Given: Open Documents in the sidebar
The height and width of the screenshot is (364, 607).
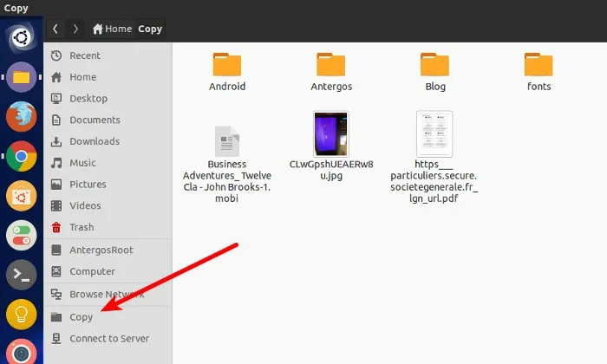Looking at the screenshot, I should 108,120.
